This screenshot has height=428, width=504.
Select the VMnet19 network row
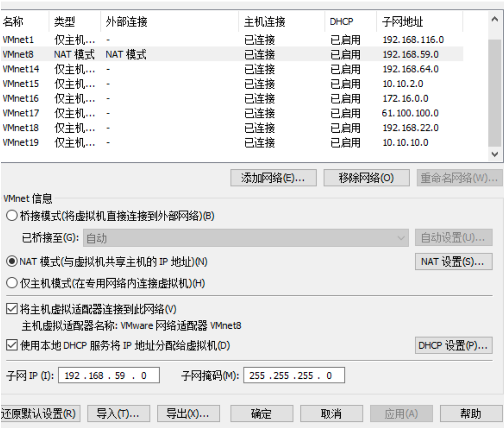[21, 143]
